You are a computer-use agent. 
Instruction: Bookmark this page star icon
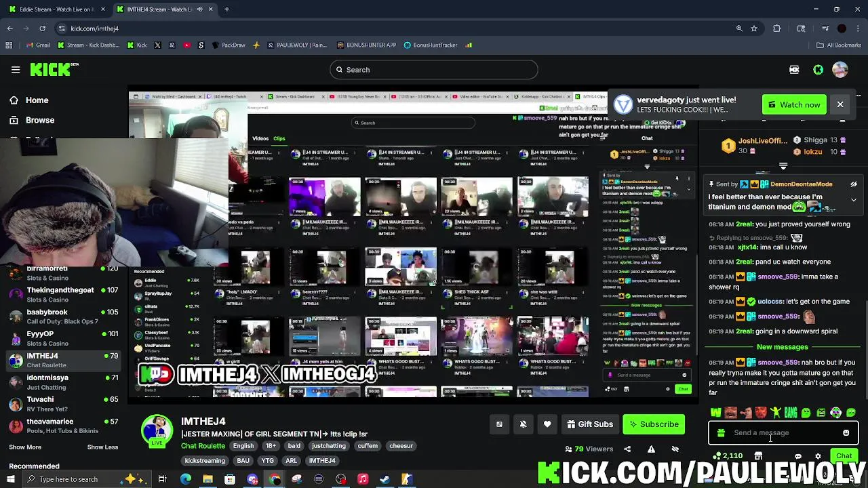(x=754, y=28)
